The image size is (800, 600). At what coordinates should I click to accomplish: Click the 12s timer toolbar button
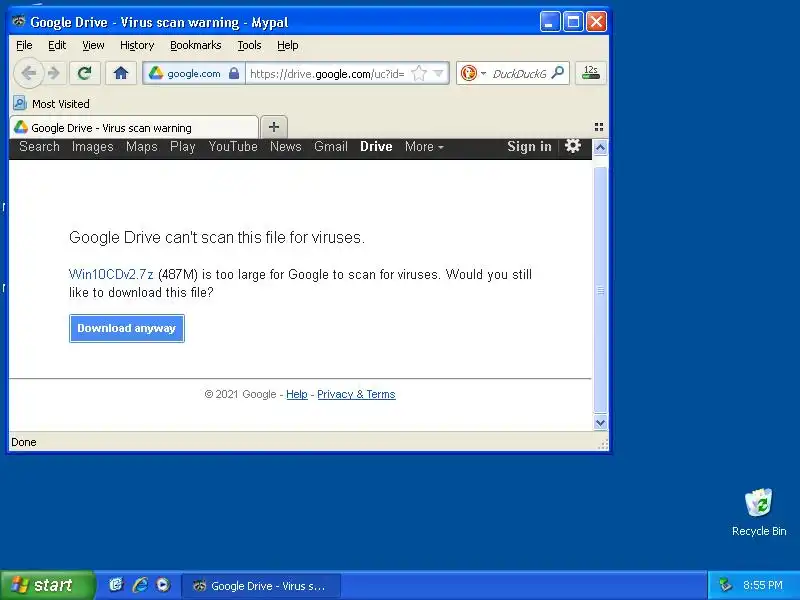590,73
